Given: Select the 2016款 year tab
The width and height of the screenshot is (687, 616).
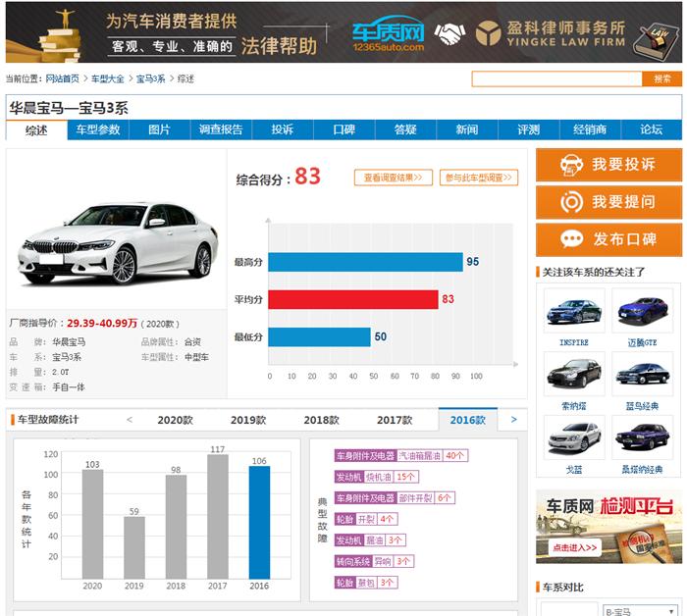Looking at the screenshot, I should pyautogui.click(x=468, y=420).
